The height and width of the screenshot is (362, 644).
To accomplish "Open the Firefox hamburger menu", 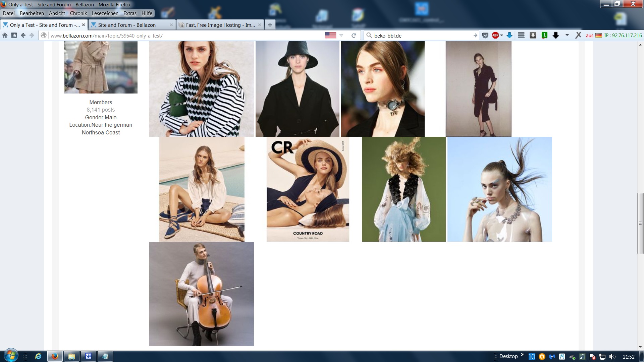I will coord(521,35).
